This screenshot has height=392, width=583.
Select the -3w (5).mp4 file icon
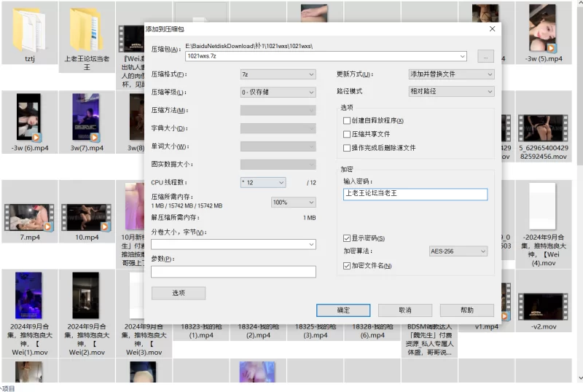point(543,28)
